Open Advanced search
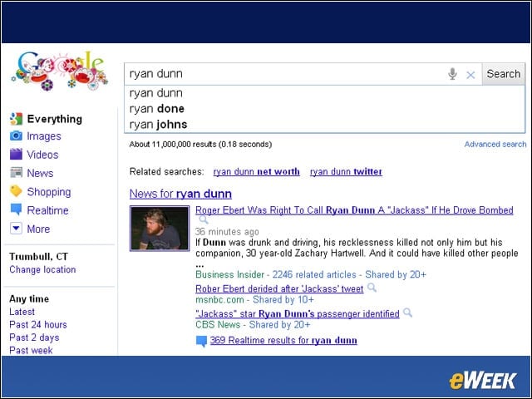Image resolution: width=532 pixels, height=399 pixels. click(495, 144)
